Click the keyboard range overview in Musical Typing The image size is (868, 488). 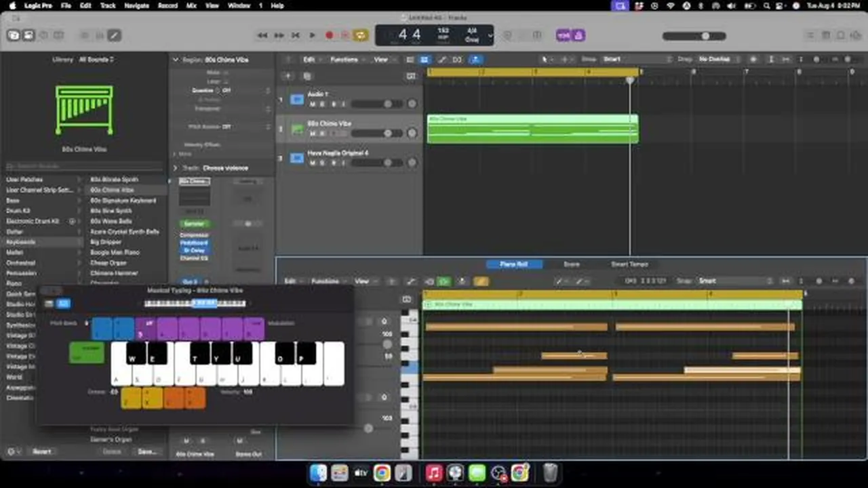coord(195,304)
